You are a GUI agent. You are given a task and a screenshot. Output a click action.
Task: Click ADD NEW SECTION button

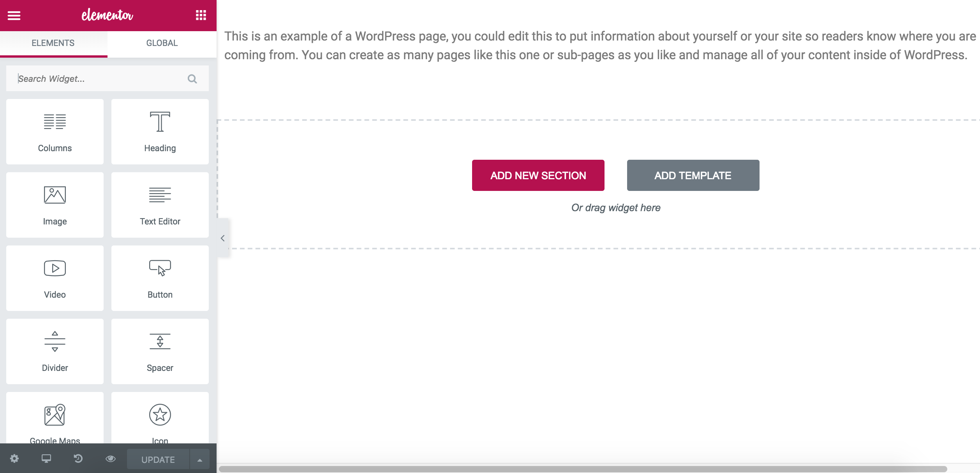(x=538, y=176)
